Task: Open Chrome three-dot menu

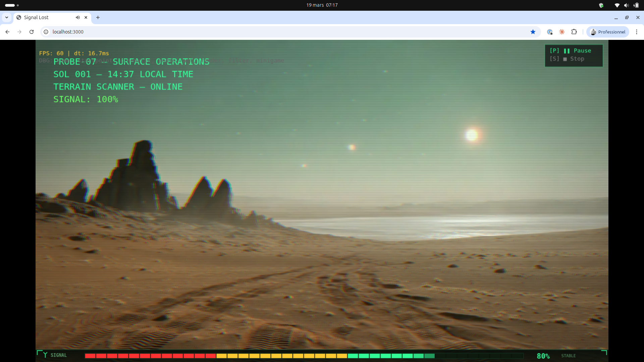Action: pos(637,32)
